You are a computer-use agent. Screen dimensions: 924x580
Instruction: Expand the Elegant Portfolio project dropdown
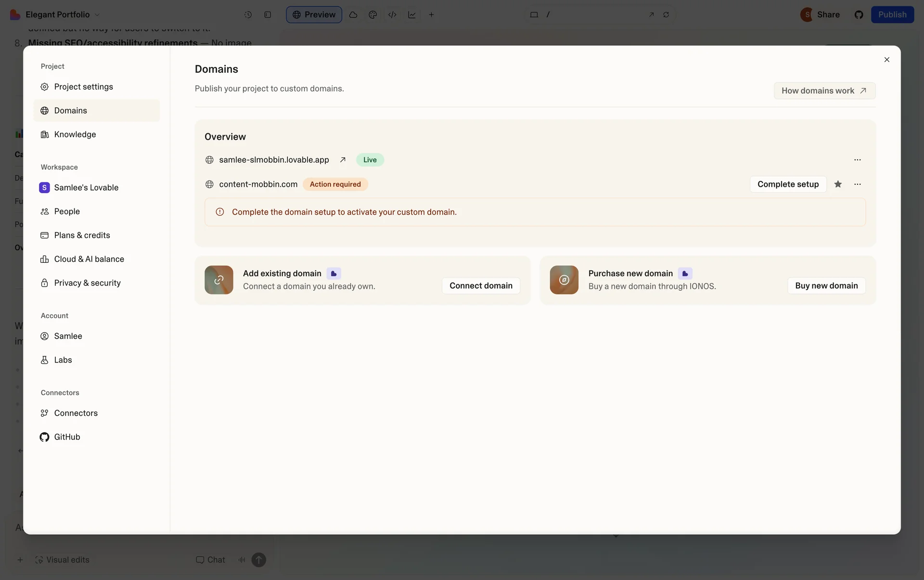98,15
